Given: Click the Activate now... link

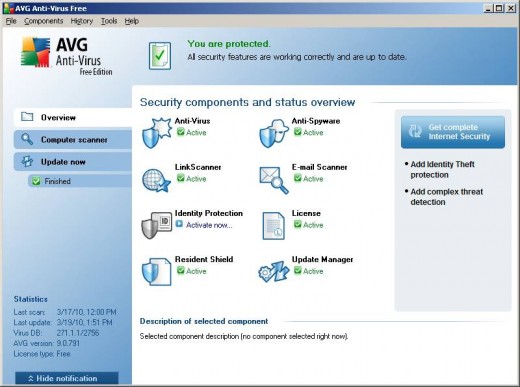Looking at the screenshot, I should pos(209,225).
